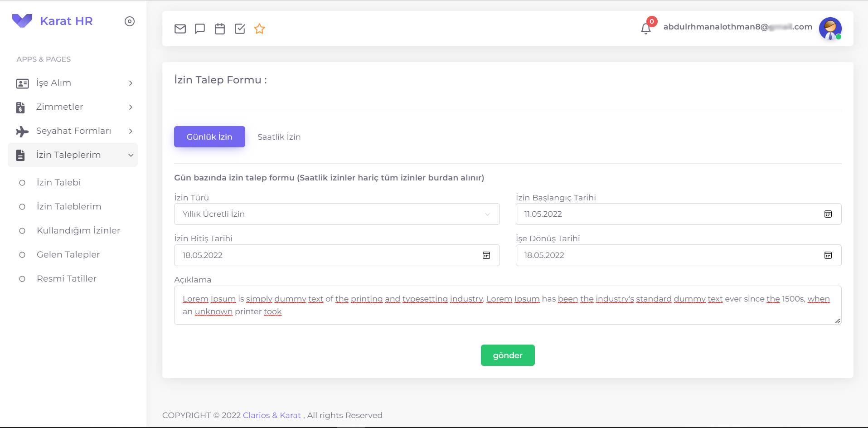
Task: Switch to the Saatlik İzin tab
Action: pos(279,136)
